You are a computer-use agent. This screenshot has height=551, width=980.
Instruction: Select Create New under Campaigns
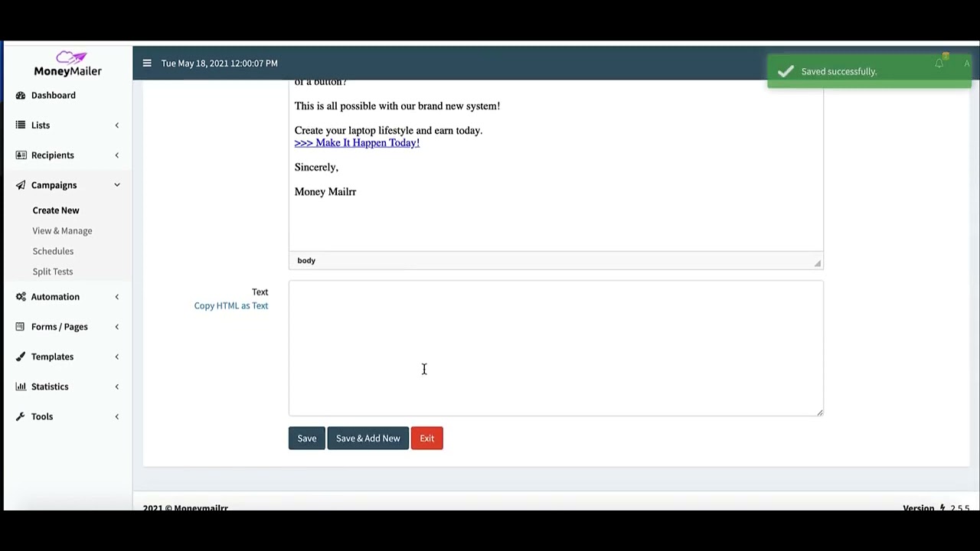click(56, 210)
